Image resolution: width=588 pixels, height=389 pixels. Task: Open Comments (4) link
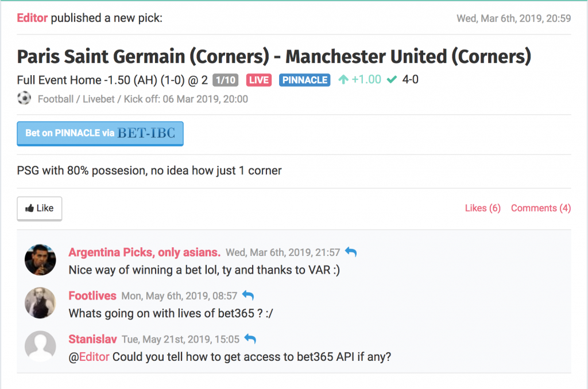[x=541, y=208]
